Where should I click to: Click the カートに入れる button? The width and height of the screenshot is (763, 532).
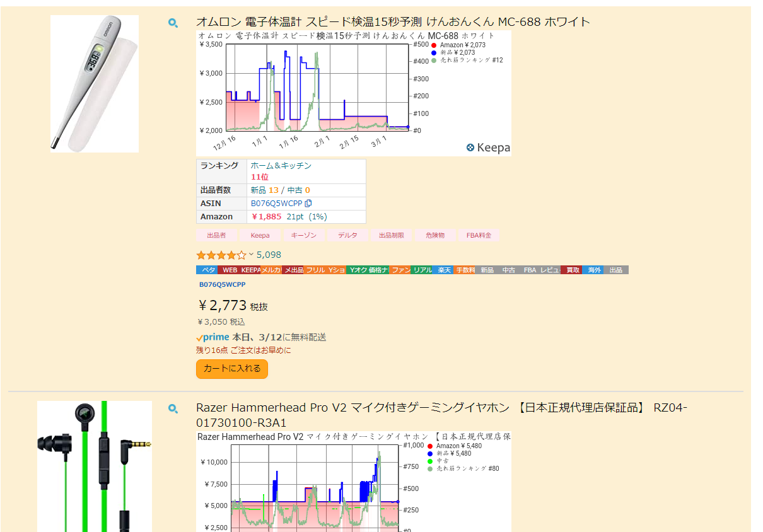point(231,369)
